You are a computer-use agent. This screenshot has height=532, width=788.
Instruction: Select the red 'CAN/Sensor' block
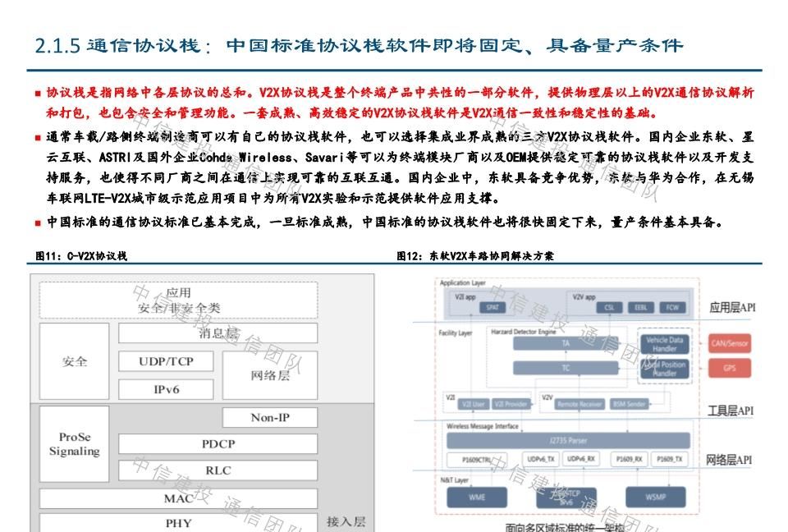point(730,343)
